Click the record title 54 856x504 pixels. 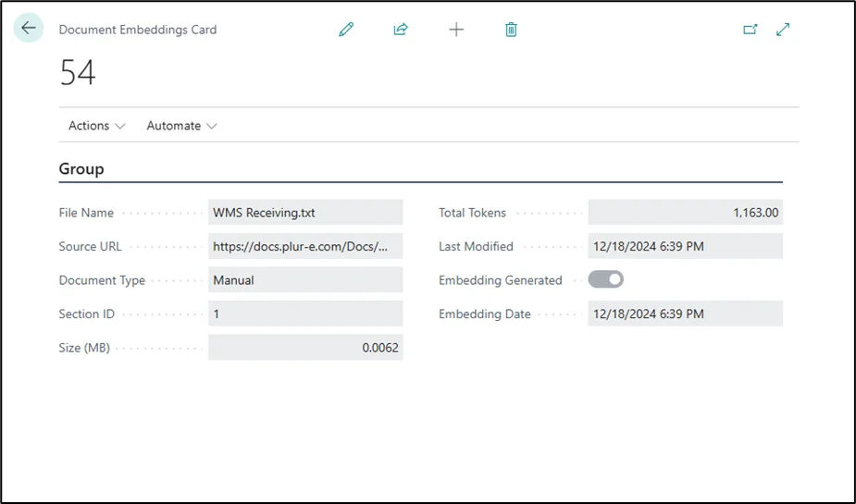click(78, 72)
